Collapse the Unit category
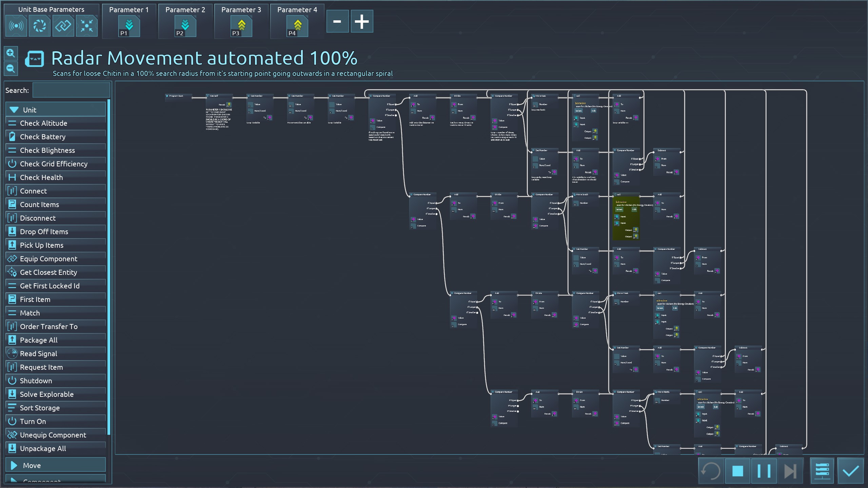This screenshot has width=868, height=488. 56,110
